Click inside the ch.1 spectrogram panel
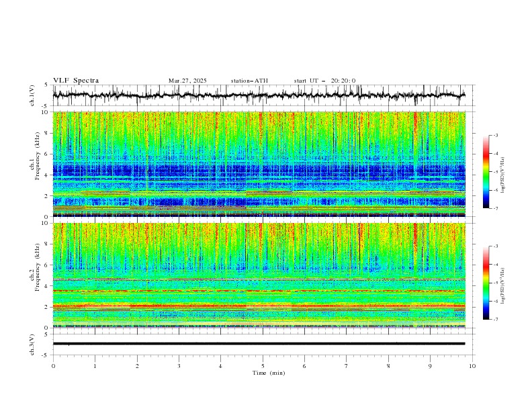The height and width of the screenshot is (411, 532). click(x=259, y=164)
